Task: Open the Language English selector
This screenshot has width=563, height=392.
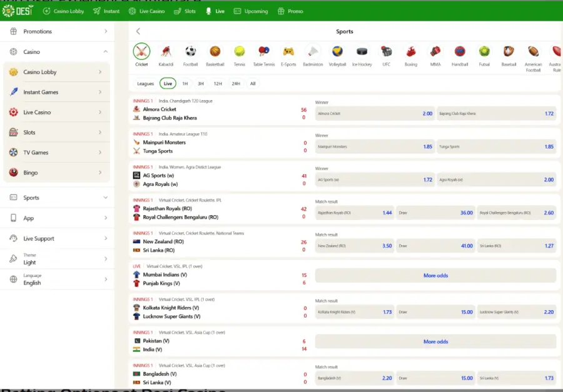Action: 58,279
